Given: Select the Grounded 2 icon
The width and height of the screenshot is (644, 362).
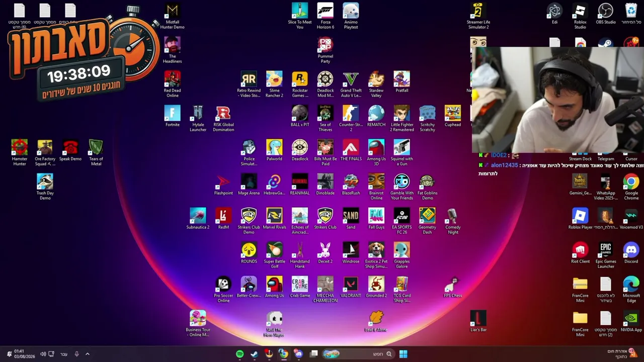Looking at the screenshot, I should click(x=376, y=288).
